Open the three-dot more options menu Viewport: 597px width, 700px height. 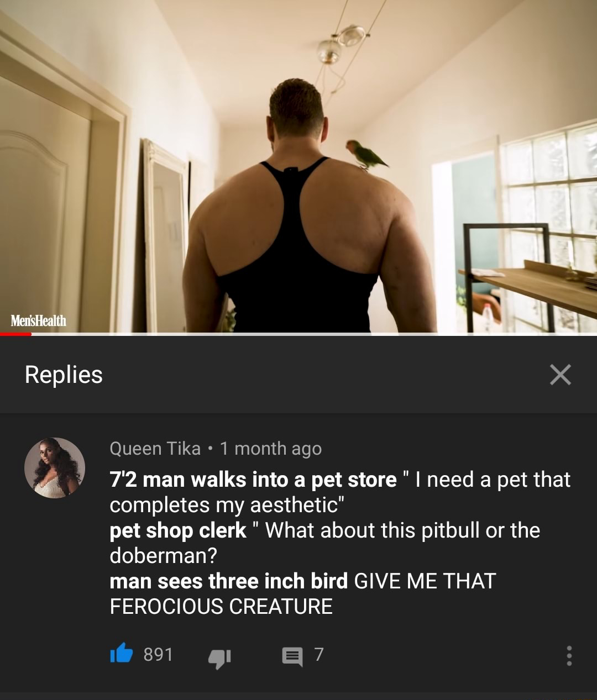[x=569, y=655]
